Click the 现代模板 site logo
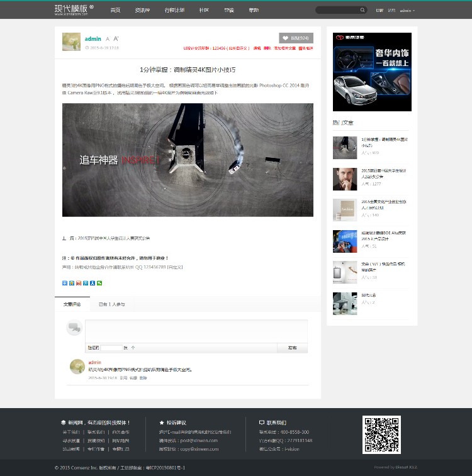 coord(74,9)
